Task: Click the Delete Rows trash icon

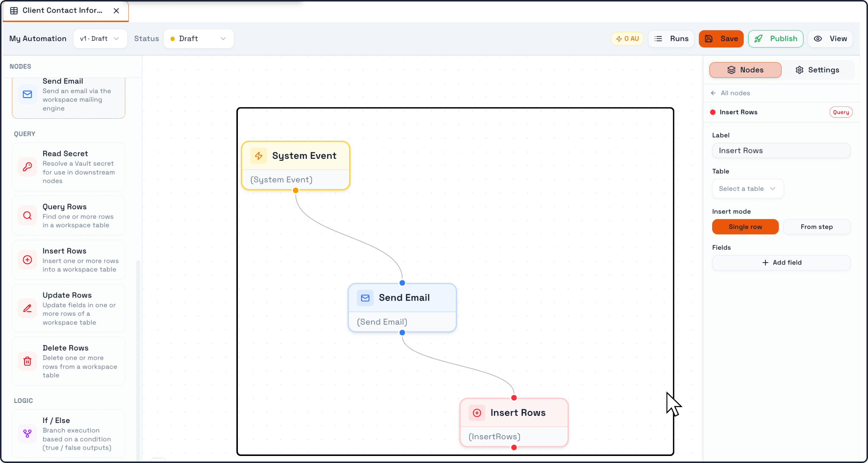Action: [x=27, y=361]
